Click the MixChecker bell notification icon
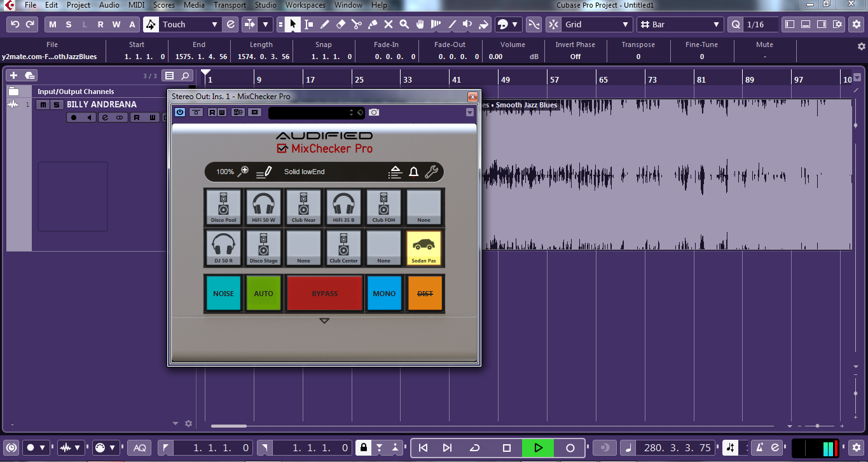The width and height of the screenshot is (868, 462). pyautogui.click(x=413, y=172)
